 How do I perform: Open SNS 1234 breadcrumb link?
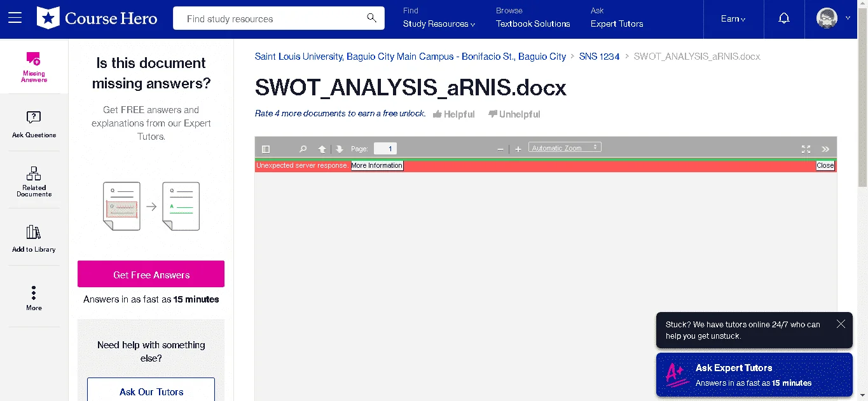click(599, 57)
